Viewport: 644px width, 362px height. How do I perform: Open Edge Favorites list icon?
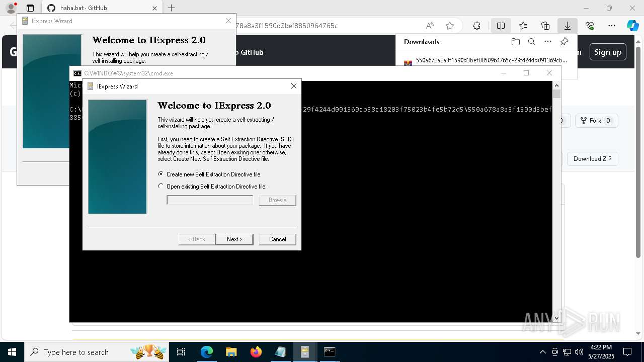pos(523,26)
